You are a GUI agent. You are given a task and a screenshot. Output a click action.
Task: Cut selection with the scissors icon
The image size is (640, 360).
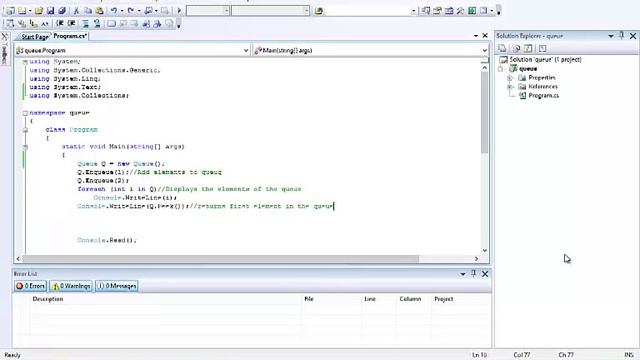(76, 11)
